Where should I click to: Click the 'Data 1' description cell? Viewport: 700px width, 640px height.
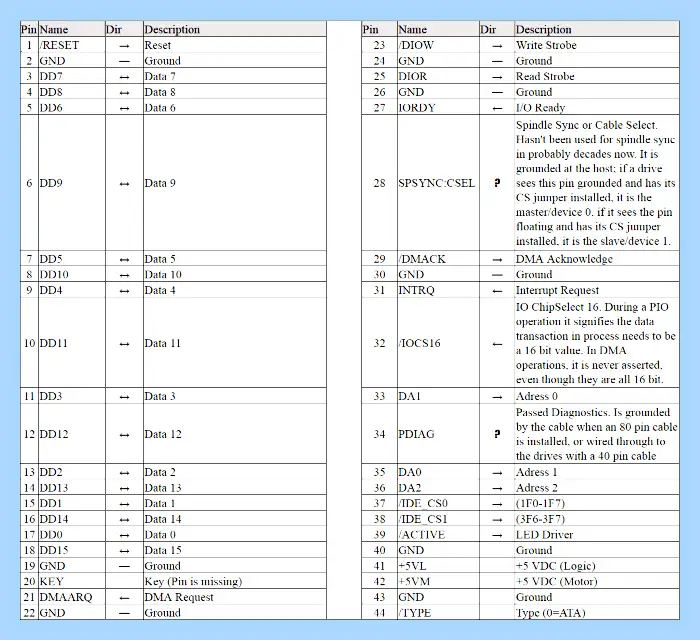[x=235, y=503]
